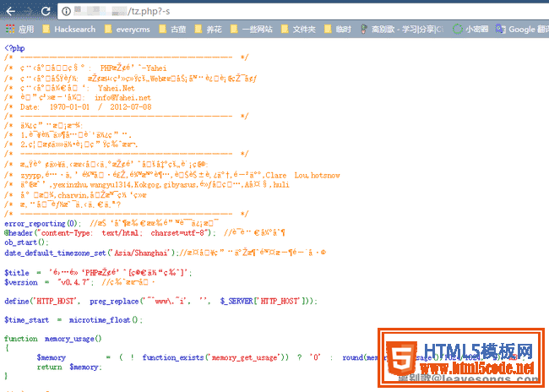Click the '@header' content-Type line
Image resolution: width=549 pixels, height=392 pixels.
(111, 233)
